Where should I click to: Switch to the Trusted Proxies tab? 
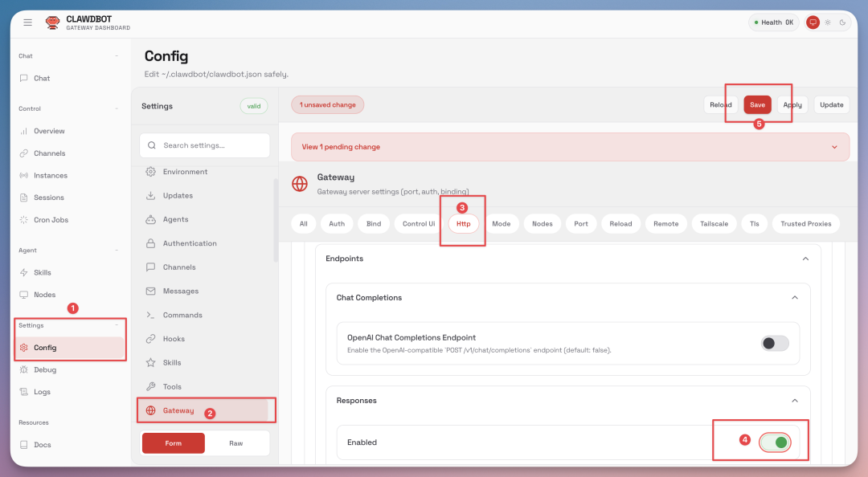pos(805,223)
